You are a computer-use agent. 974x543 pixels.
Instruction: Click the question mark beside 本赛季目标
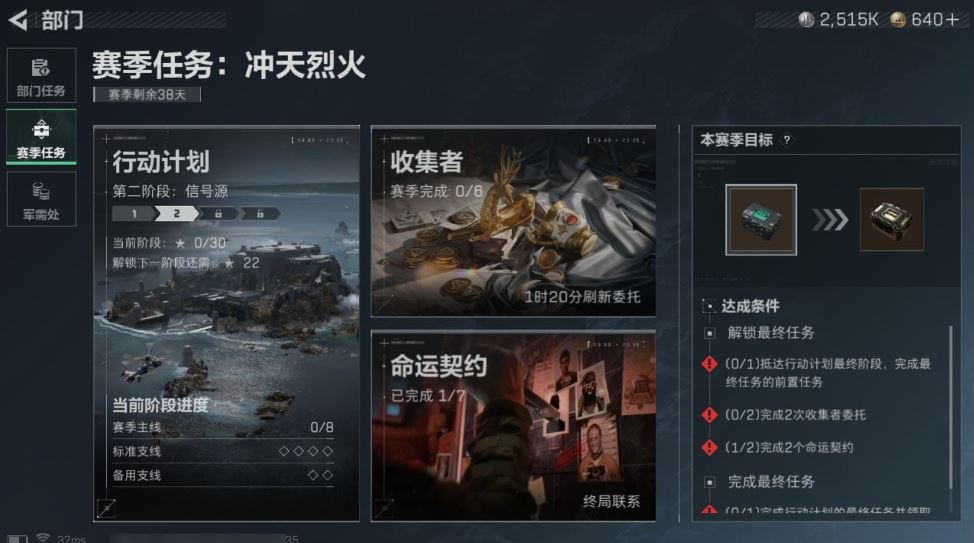pyautogui.click(x=787, y=140)
